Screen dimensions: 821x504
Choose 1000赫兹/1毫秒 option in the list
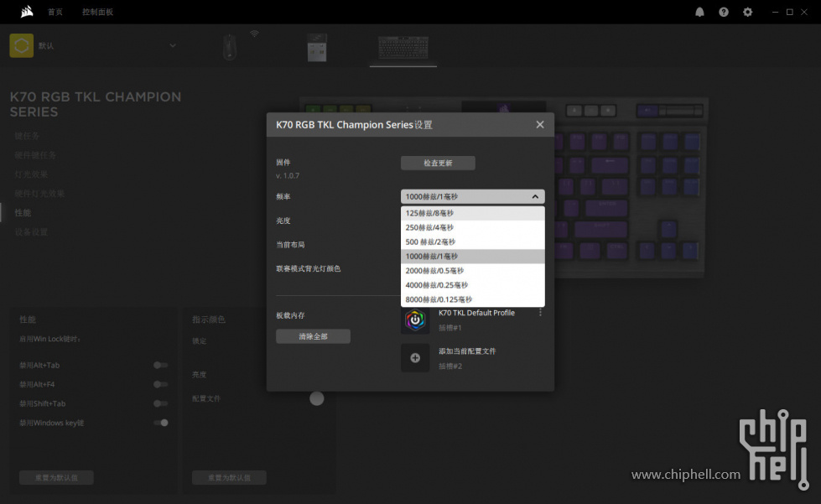coord(472,256)
